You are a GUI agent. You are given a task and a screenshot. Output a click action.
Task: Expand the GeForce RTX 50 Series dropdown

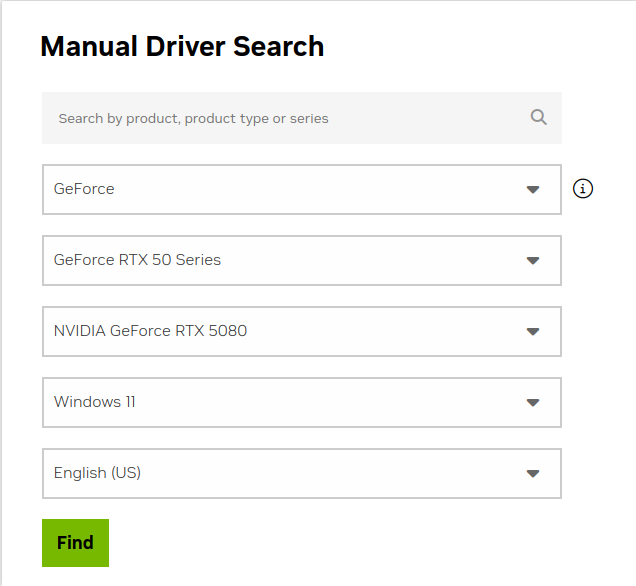click(x=302, y=260)
